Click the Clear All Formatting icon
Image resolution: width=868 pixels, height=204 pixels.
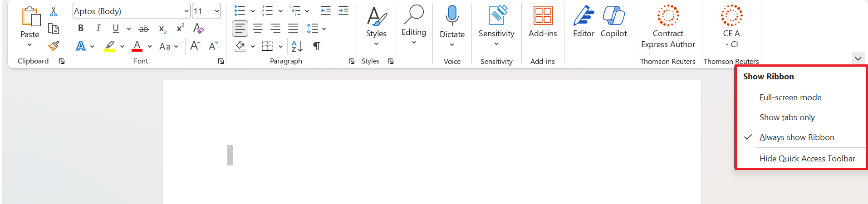198,29
